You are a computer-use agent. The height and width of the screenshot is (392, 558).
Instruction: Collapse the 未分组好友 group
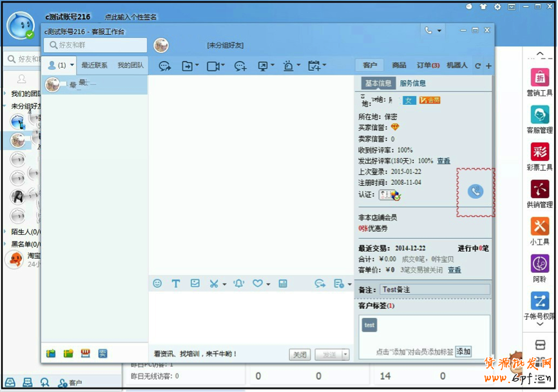pos(6,106)
